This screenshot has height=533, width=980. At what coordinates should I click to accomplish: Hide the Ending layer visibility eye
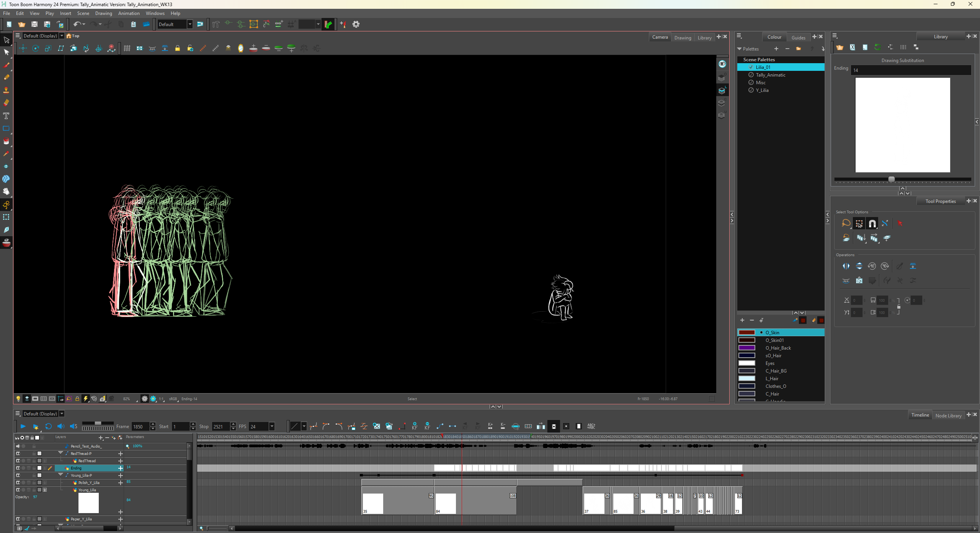[18, 468]
